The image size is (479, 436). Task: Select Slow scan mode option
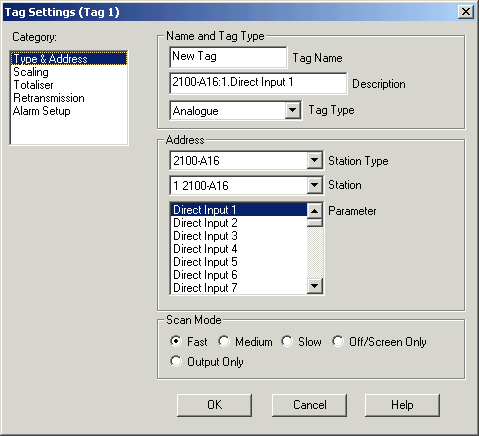(287, 341)
